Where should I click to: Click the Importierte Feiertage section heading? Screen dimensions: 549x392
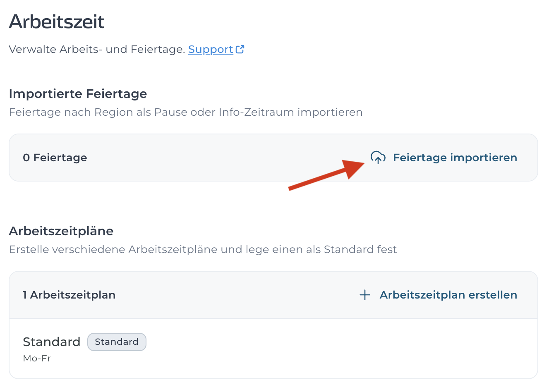78,94
